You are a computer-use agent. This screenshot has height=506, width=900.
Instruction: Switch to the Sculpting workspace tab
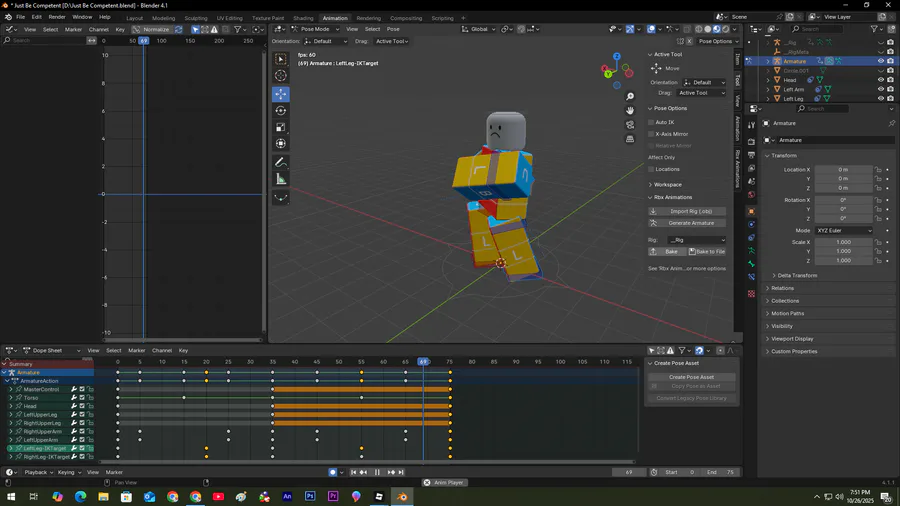196,18
